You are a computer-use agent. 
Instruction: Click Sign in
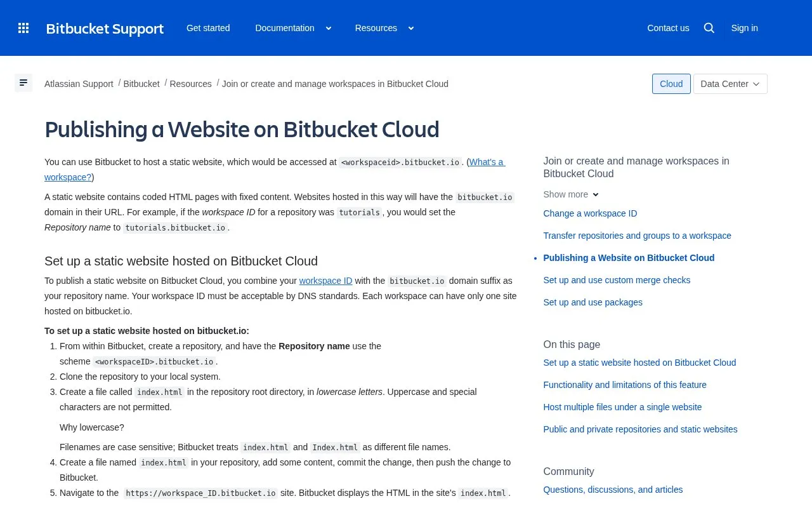pos(744,28)
